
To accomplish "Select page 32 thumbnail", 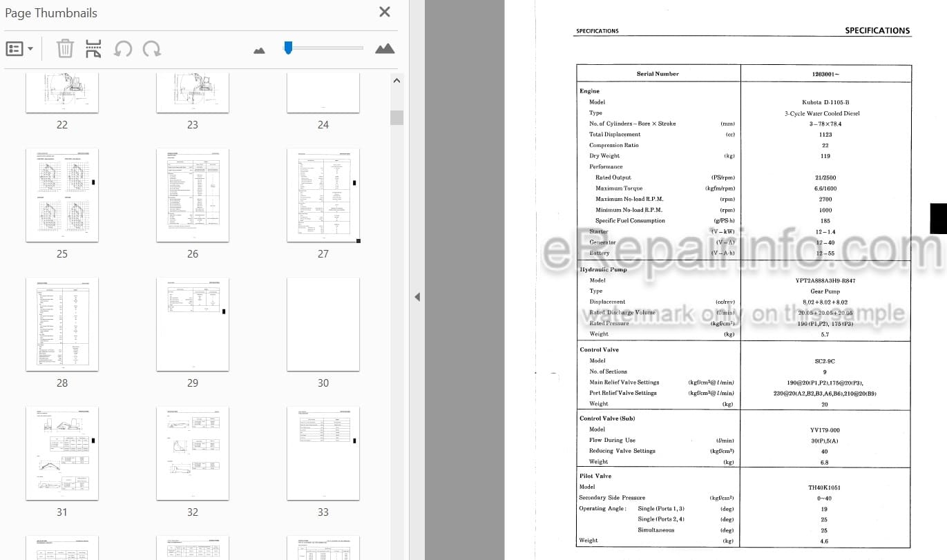I will tap(193, 454).
